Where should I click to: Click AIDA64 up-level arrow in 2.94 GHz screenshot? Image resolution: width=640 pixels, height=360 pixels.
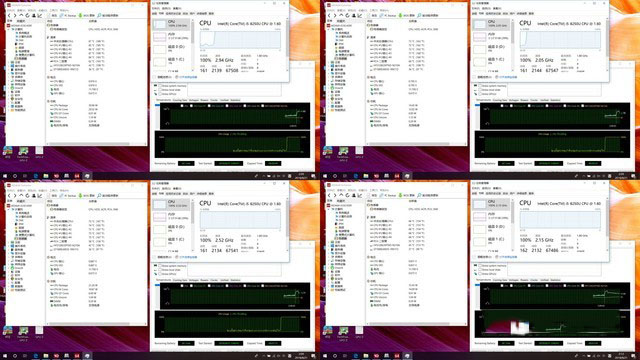click(21, 16)
